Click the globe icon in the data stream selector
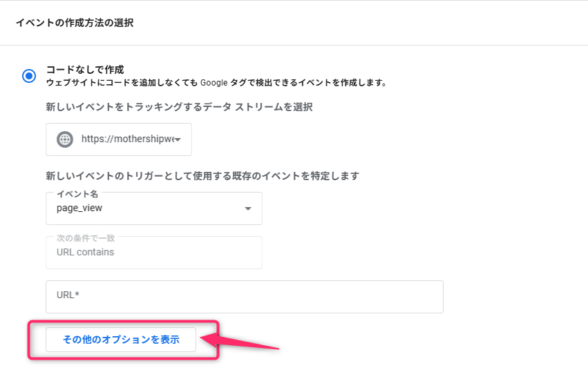Image resolution: width=588 pixels, height=370 pixels. pyautogui.click(x=64, y=139)
